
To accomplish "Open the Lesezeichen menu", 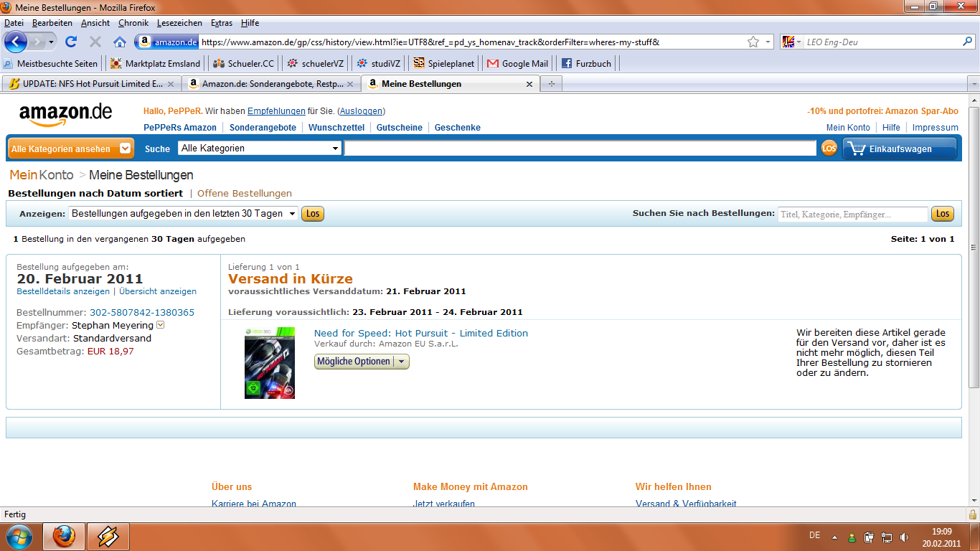I will click(x=179, y=23).
